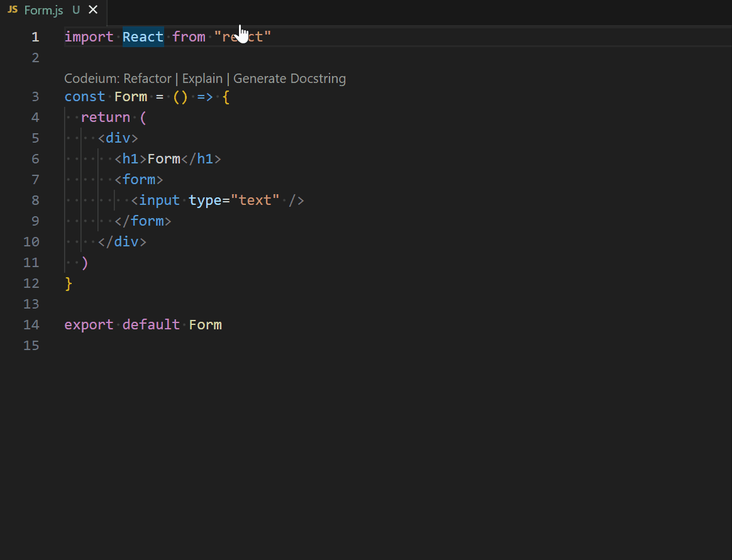Select the Form.js tab
Screen dimensions: 732x560
[41, 10]
